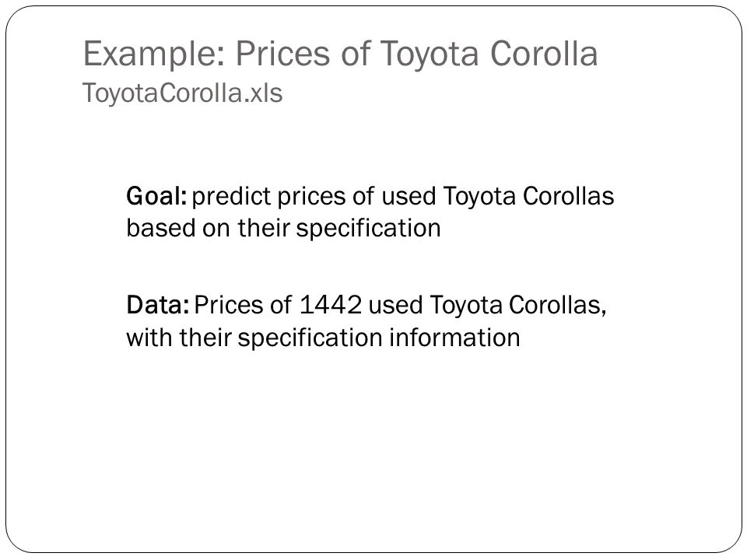747x560 pixels.
Task: Click the word 'specification' in the Goal paragraph
Action: (368, 229)
